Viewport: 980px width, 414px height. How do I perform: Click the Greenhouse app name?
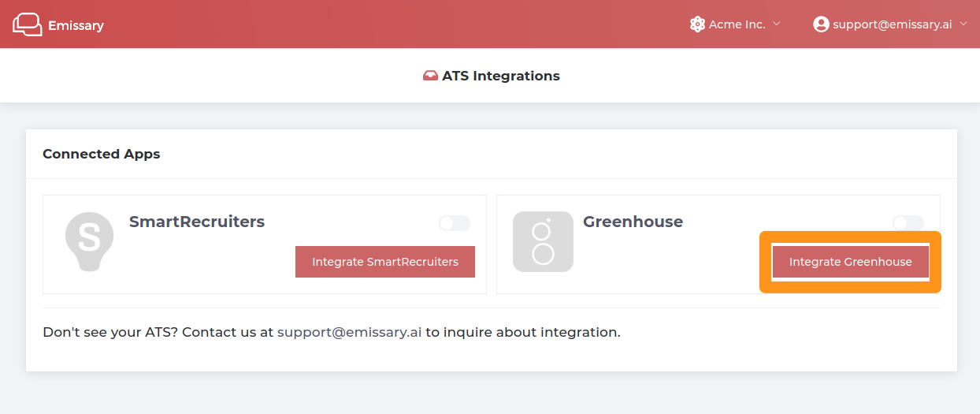(633, 222)
